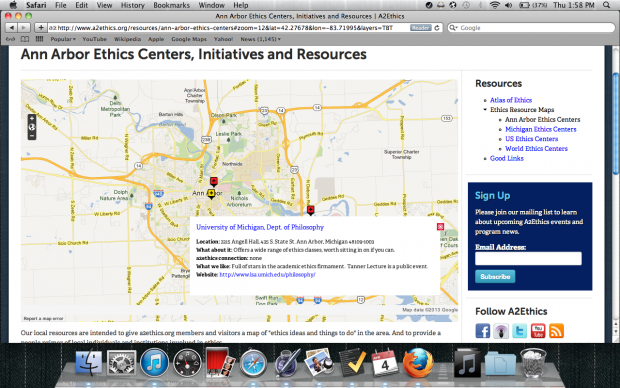This screenshot has width=620, height=388.
Task: Launch iTunes from the Dock
Action: coord(154,362)
